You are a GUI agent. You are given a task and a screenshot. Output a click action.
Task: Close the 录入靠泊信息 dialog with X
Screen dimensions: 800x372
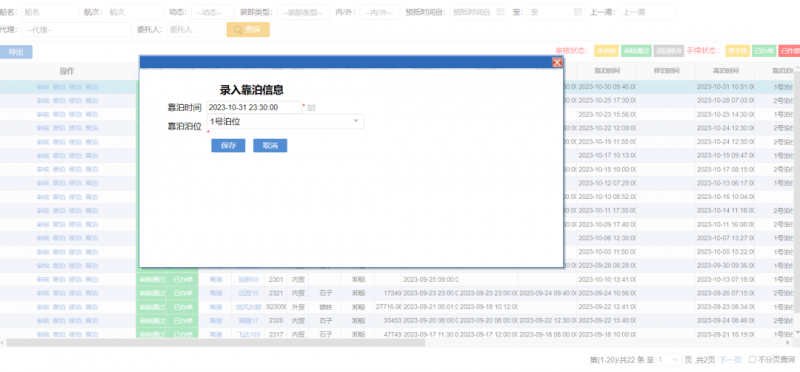point(557,62)
